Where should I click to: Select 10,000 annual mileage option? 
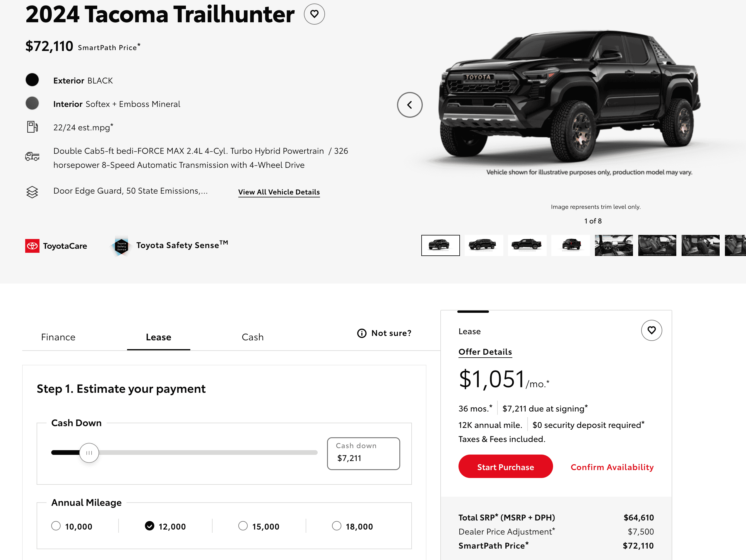(x=56, y=526)
